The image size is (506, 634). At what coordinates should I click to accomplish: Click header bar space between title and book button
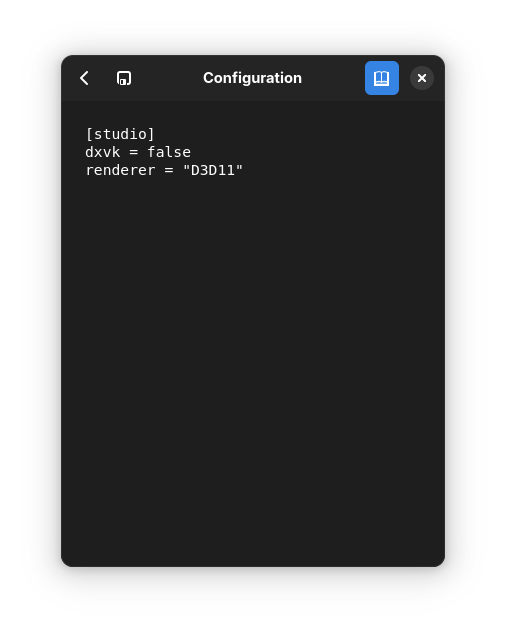(333, 78)
